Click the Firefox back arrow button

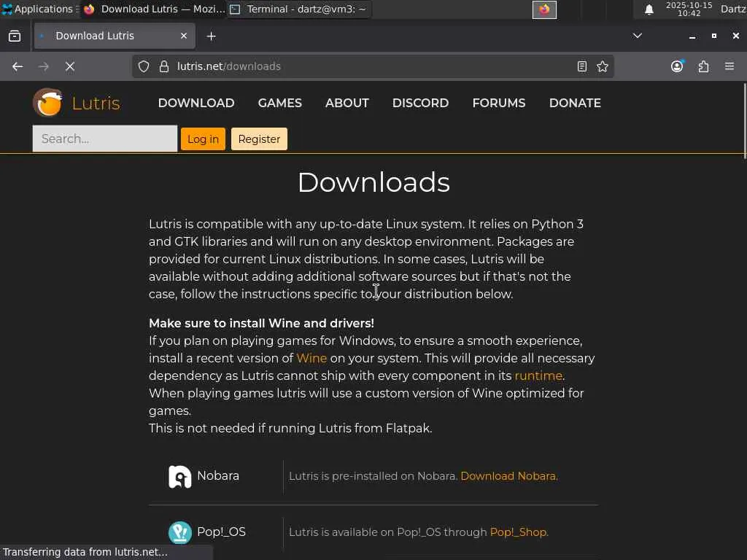point(18,66)
